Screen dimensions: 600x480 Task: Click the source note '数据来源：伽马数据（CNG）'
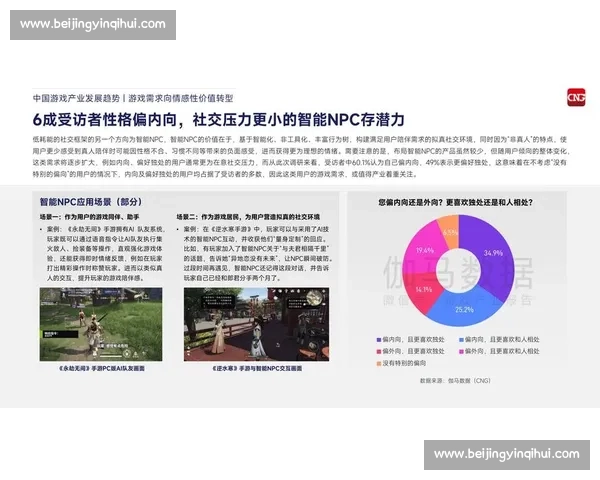tap(455, 380)
